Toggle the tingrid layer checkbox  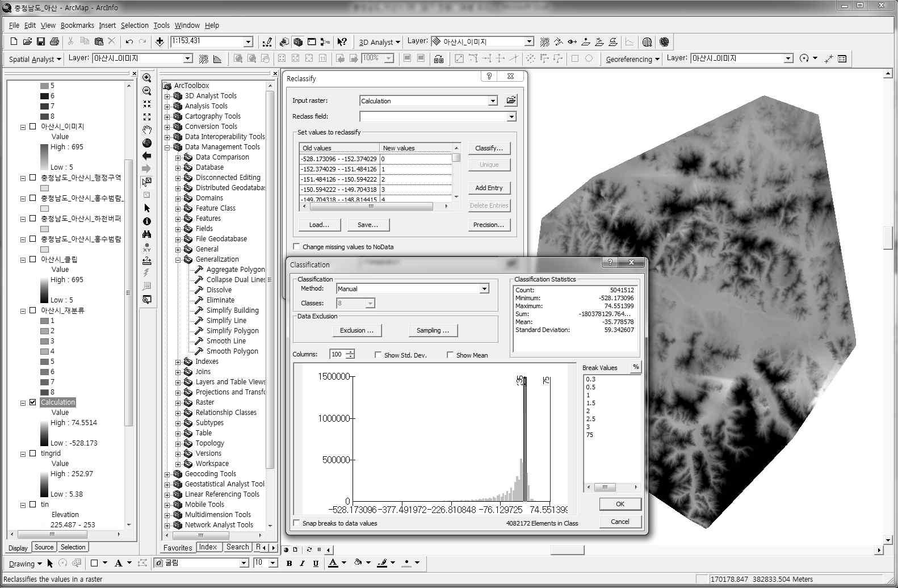tap(32, 453)
